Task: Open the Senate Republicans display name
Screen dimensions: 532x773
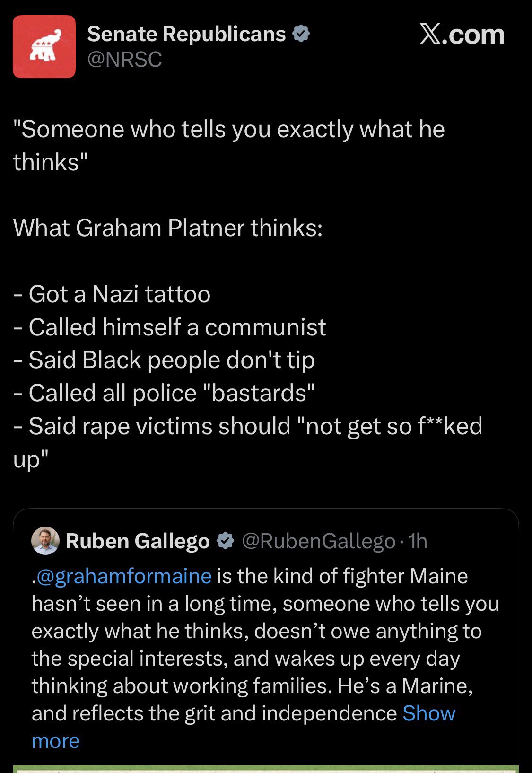Action: coord(186,34)
